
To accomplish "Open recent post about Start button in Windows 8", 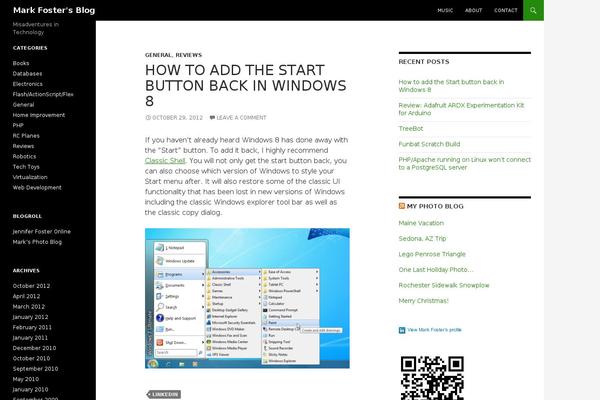I will (x=451, y=86).
